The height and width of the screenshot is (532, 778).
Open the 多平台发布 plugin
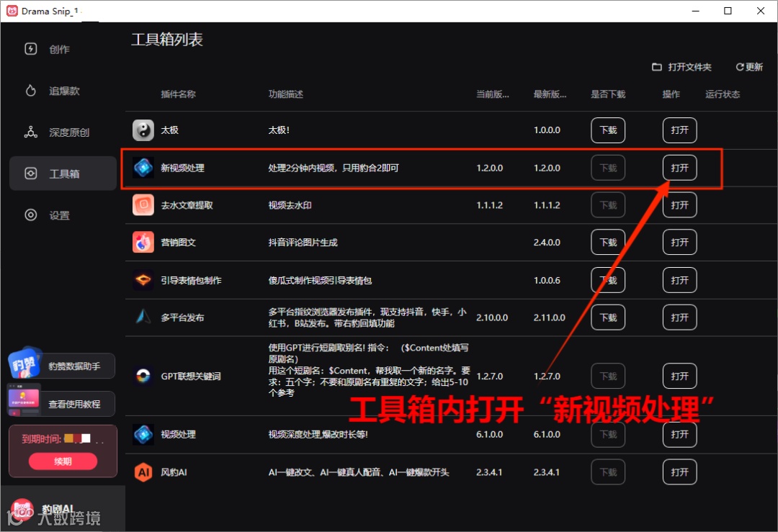pos(680,317)
